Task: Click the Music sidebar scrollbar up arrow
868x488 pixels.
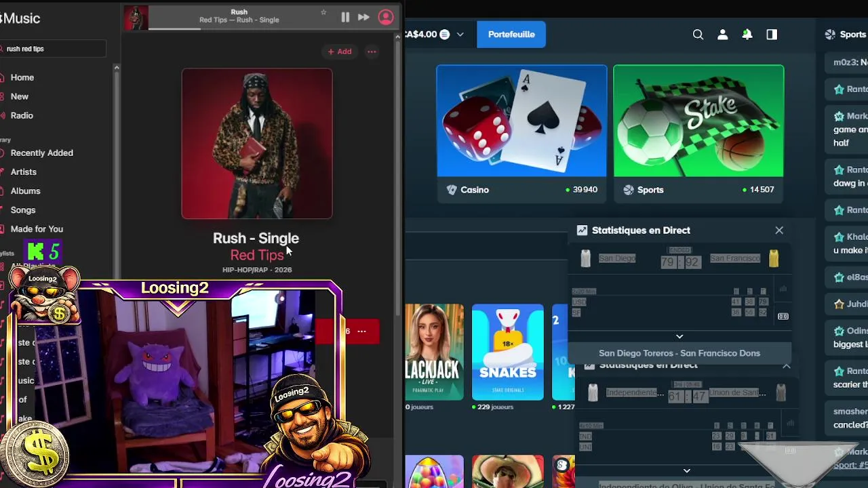Action: click(x=116, y=68)
